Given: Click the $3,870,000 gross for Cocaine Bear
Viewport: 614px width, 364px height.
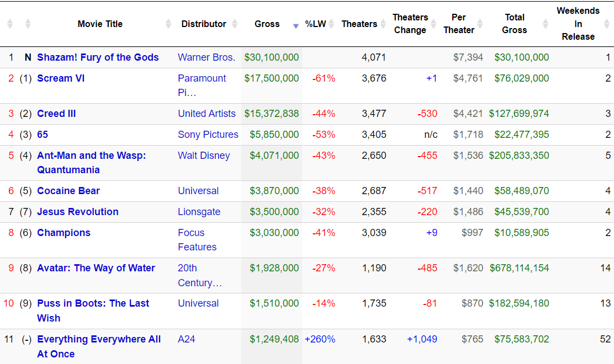Looking at the screenshot, I should click(x=274, y=191).
